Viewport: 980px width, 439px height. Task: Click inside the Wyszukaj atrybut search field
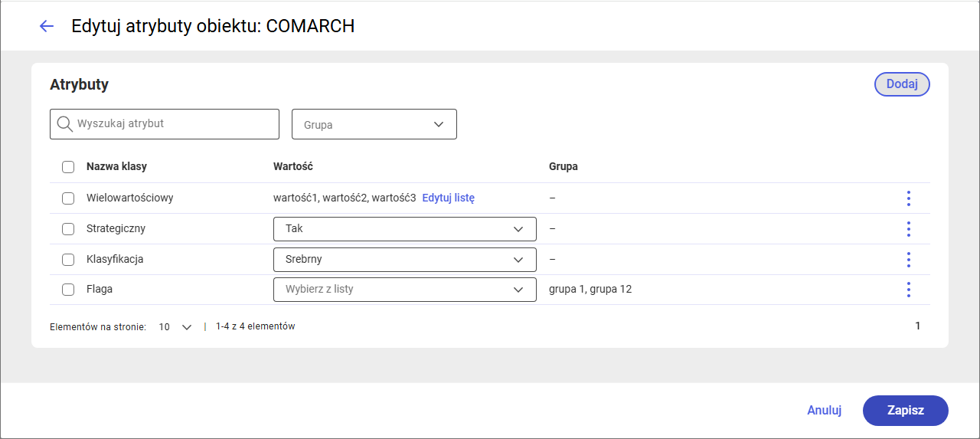[x=165, y=123]
